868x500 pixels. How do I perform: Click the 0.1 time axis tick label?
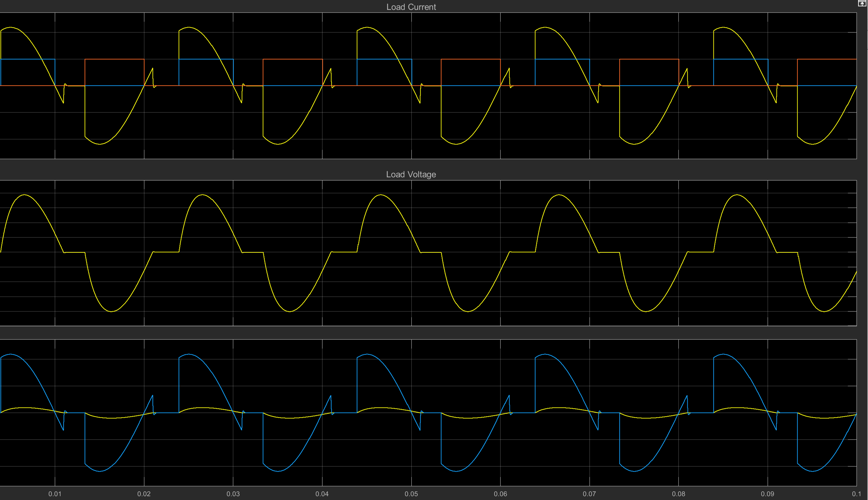pyautogui.click(x=856, y=494)
